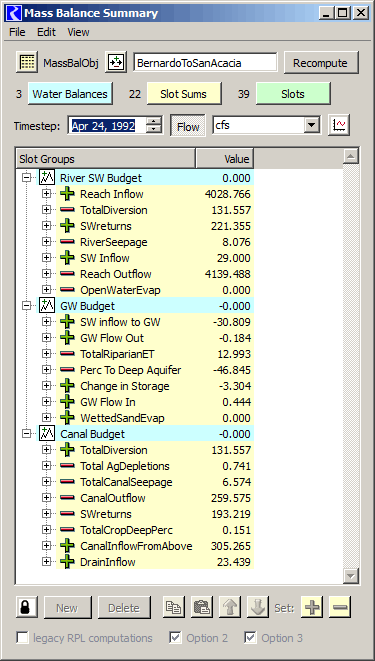Toggle the Option 2 checkbox

coord(175,638)
